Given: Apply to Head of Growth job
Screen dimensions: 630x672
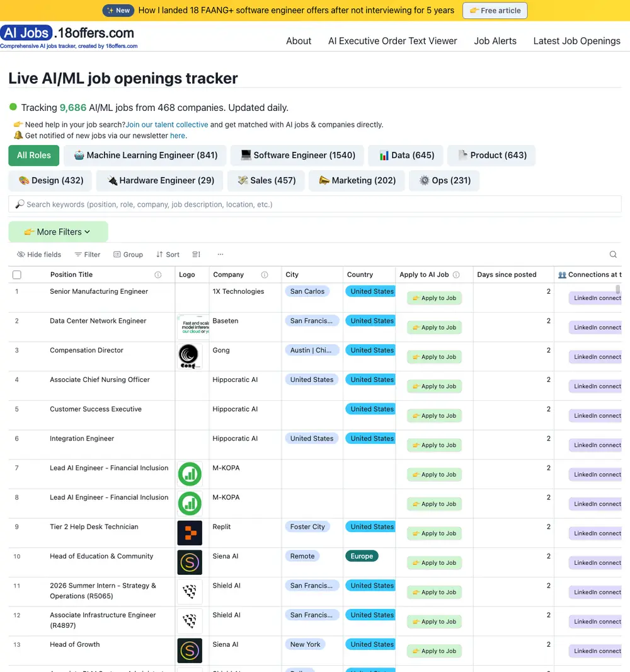Looking at the screenshot, I should [434, 651].
